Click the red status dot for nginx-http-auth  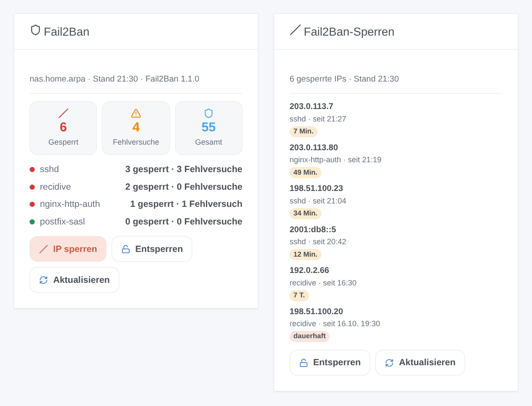pos(32,204)
